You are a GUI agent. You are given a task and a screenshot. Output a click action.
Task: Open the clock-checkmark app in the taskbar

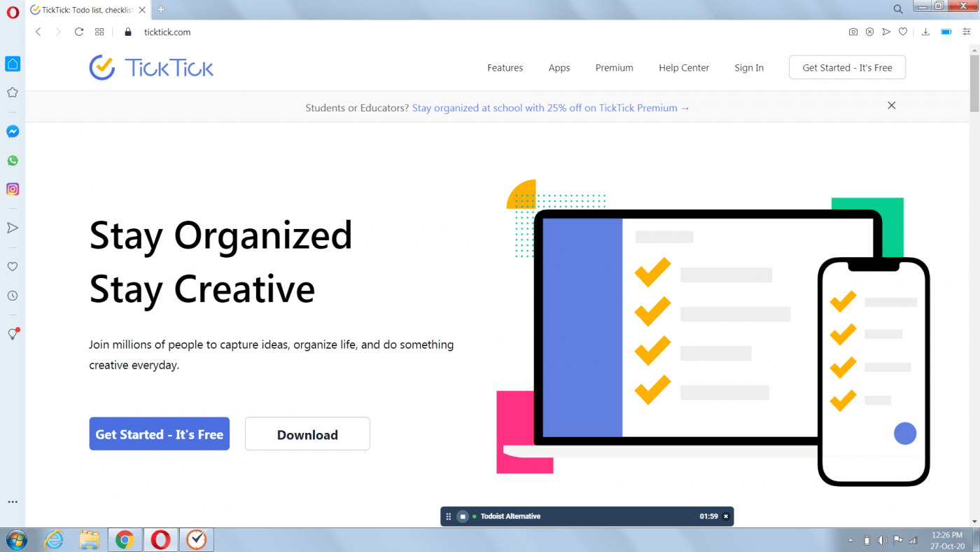(x=197, y=539)
